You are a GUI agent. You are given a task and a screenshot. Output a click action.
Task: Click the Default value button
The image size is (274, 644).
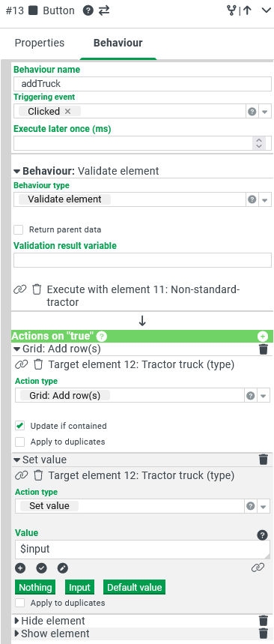[x=134, y=587]
